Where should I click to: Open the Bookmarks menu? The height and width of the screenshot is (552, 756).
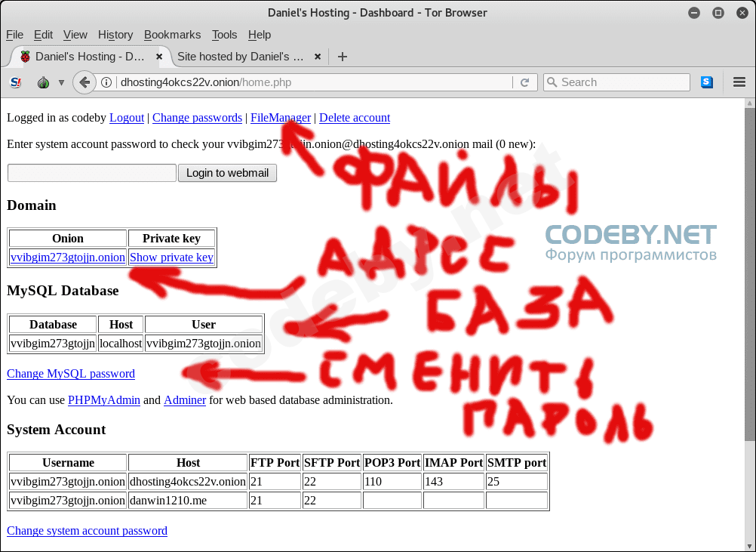pos(172,35)
